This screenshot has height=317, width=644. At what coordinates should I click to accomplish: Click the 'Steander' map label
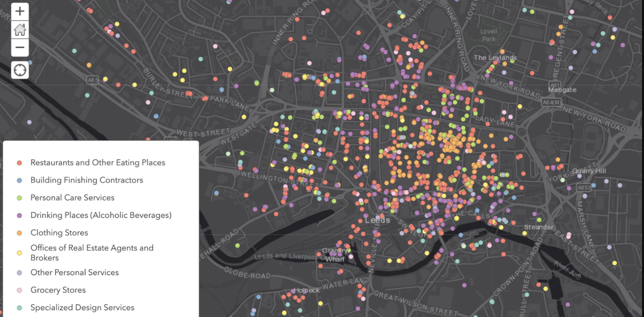[539, 227]
